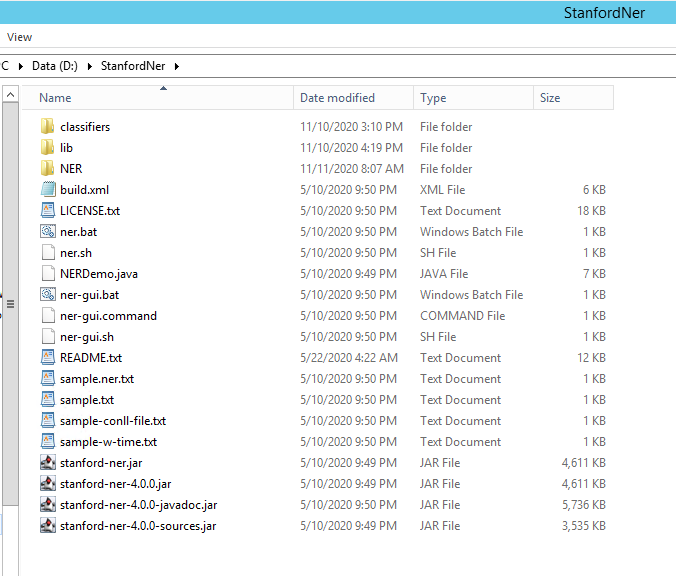Click the classifiers folder icon
The width and height of the screenshot is (676, 576).
click(47, 127)
